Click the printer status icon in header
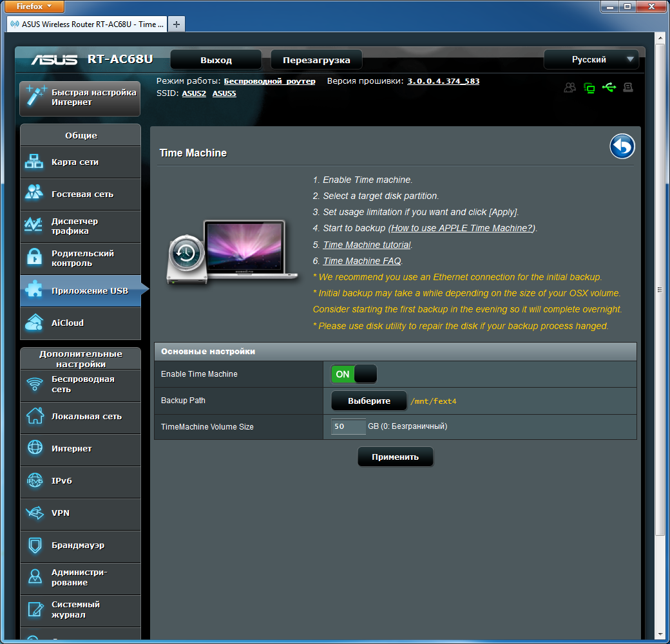The width and height of the screenshot is (670, 644). coord(627,88)
